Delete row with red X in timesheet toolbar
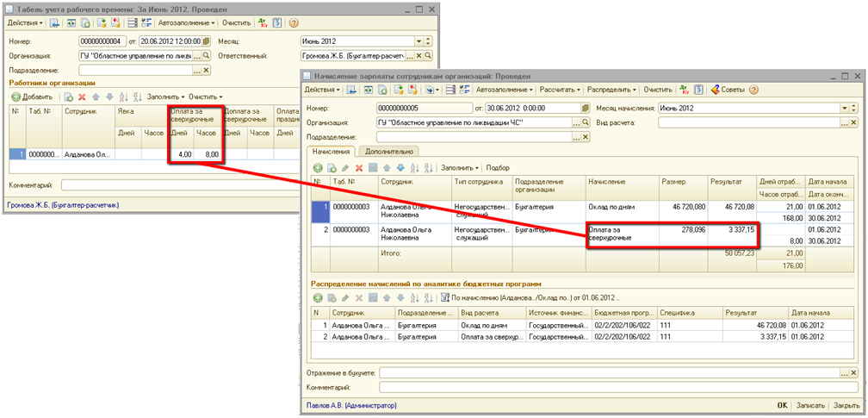The image size is (868, 418). [82, 97]
